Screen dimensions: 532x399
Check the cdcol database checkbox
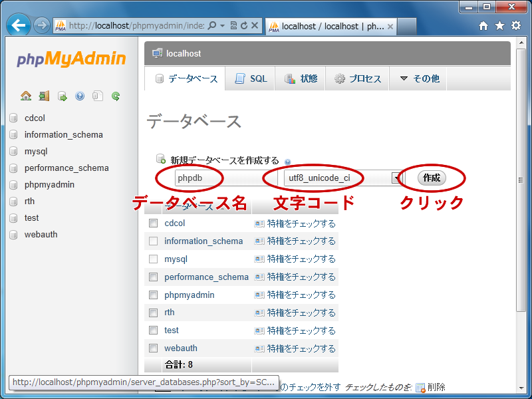point(154,223)
